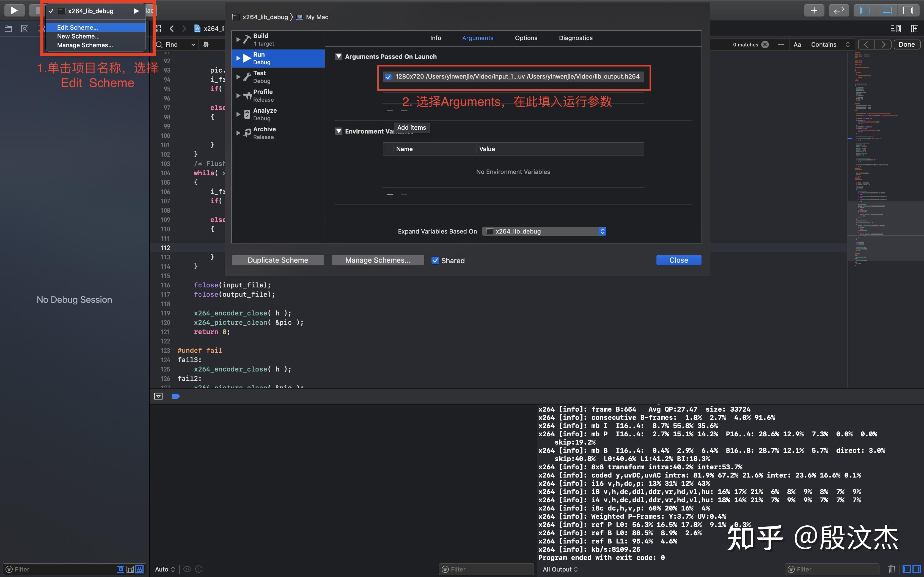Switch to the Options tab

point(526,38)
